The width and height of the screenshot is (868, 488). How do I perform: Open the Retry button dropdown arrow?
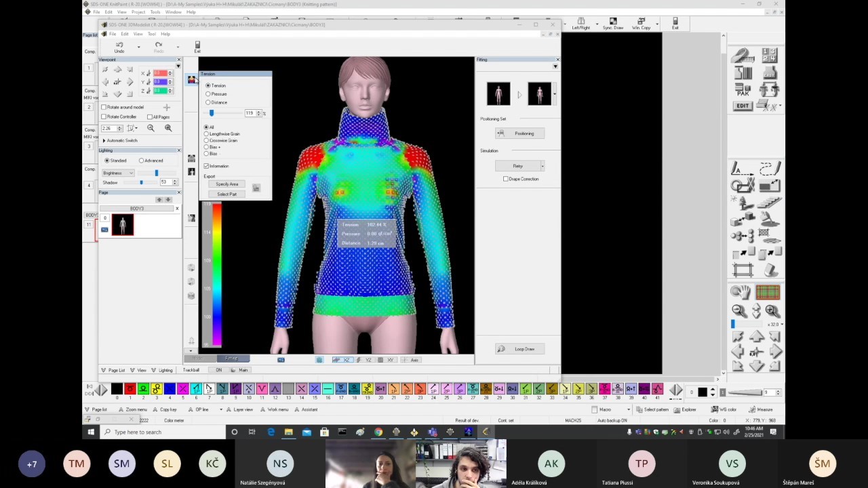click(542, 166)
